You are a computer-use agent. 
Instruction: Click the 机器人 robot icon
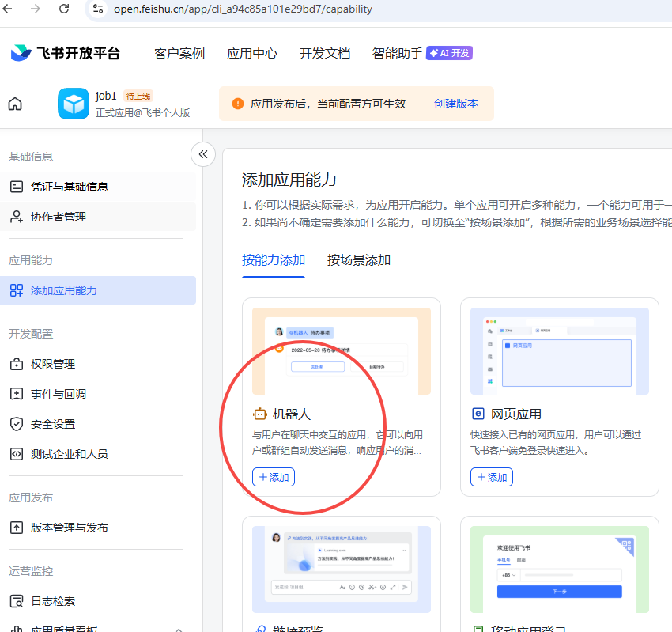click(x=260, y=414)
